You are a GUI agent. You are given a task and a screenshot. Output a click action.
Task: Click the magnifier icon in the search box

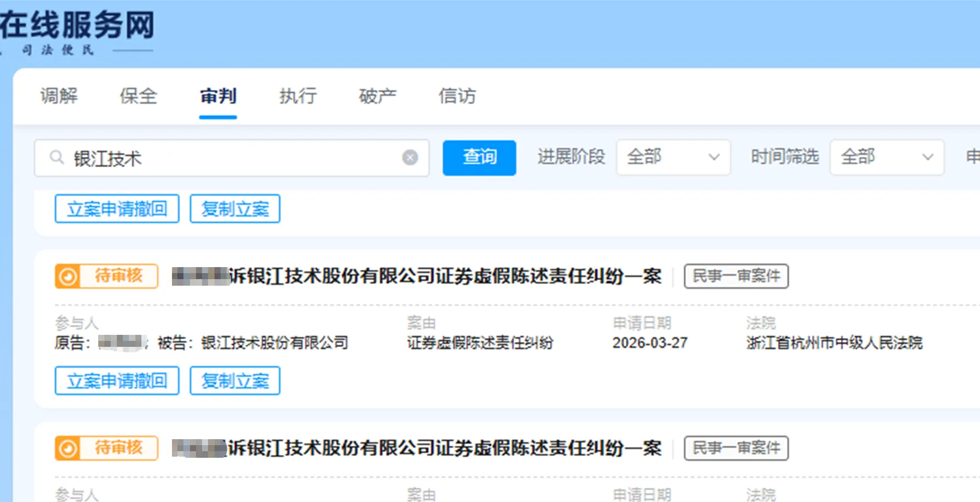point(57,158)
